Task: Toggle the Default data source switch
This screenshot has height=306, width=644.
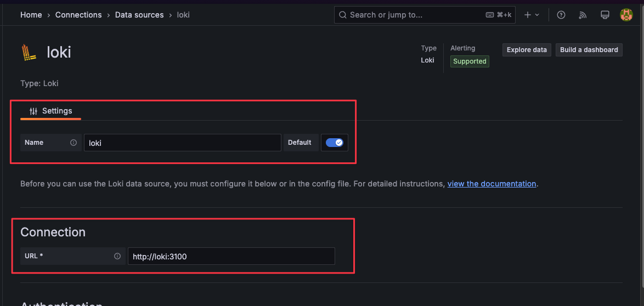Action: coord(334,143)
